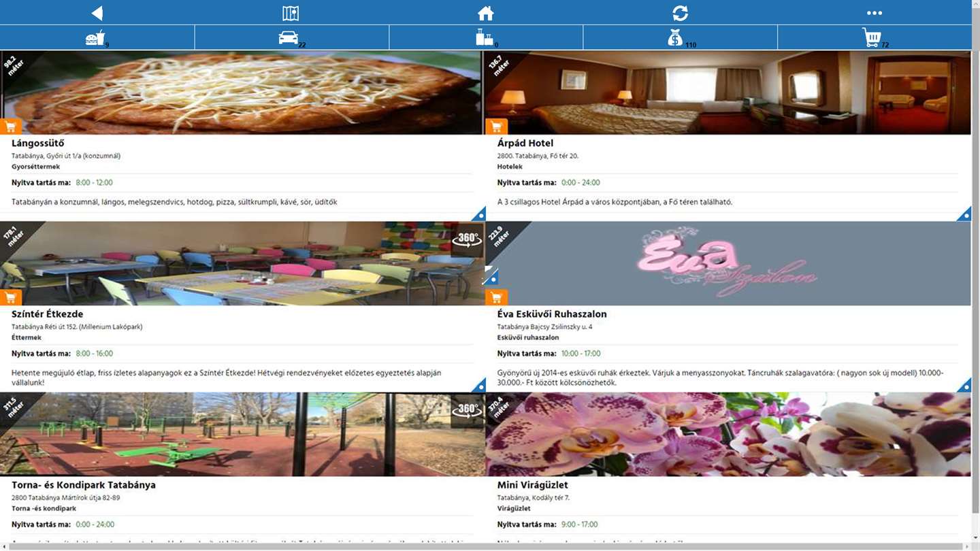Expand Éva Esküvői Ruhaszalon card corner triangle

pyautogui.click(x=964, y=386)
